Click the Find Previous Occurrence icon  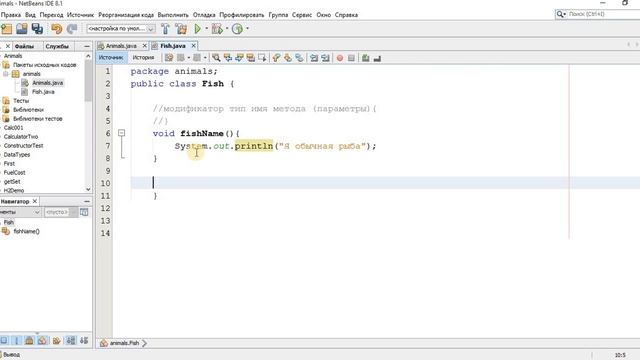[x=228, y=58]
